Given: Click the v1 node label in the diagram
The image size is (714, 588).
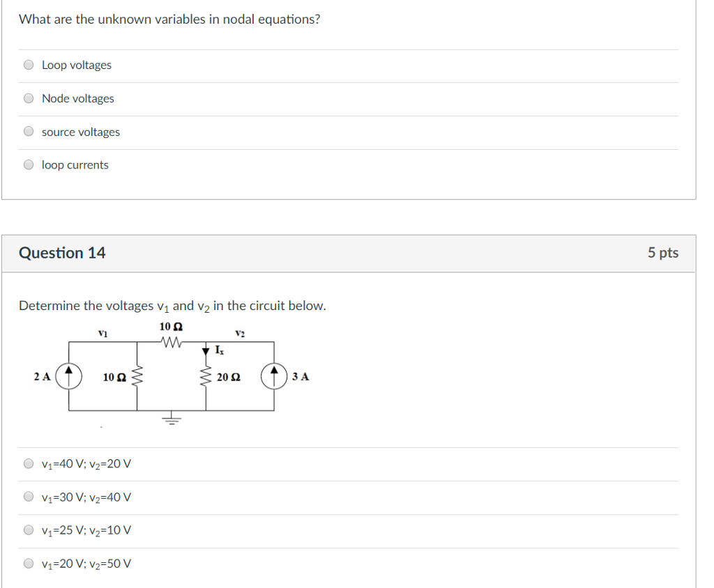Looking at the screenshot, I should point(103,332).
